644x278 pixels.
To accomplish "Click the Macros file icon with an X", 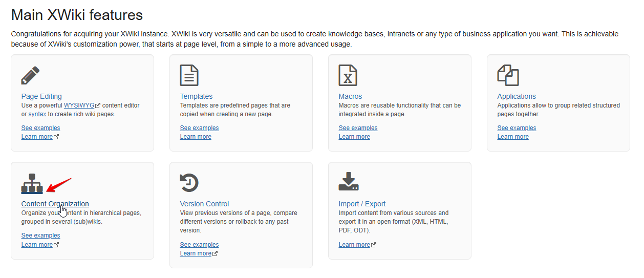I will (348, 75).
